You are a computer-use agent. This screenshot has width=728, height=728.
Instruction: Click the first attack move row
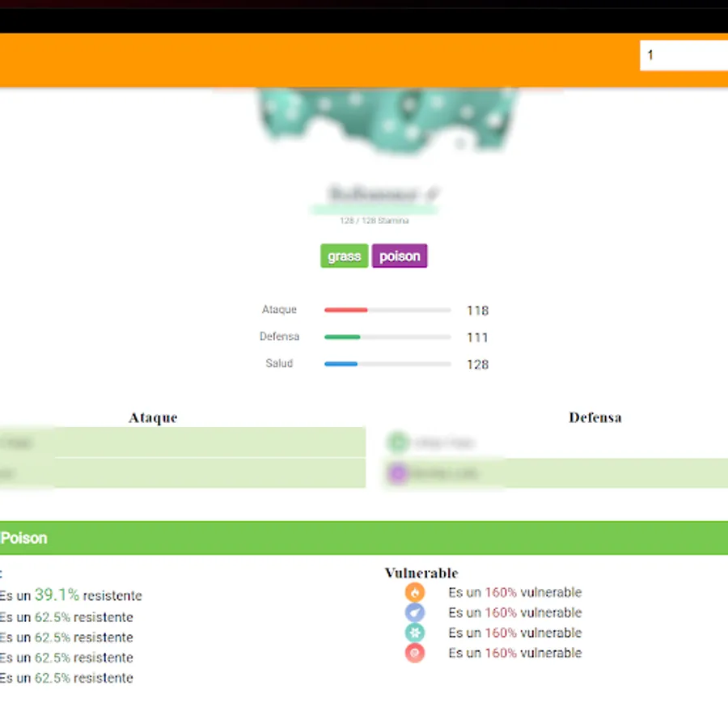[x=183, y=442]
